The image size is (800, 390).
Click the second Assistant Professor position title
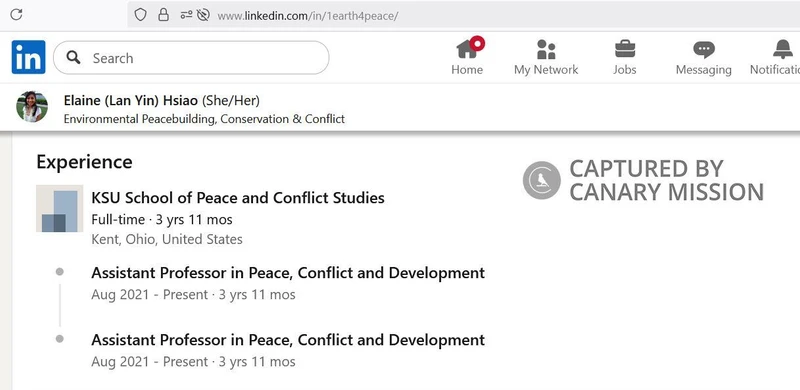288,339
